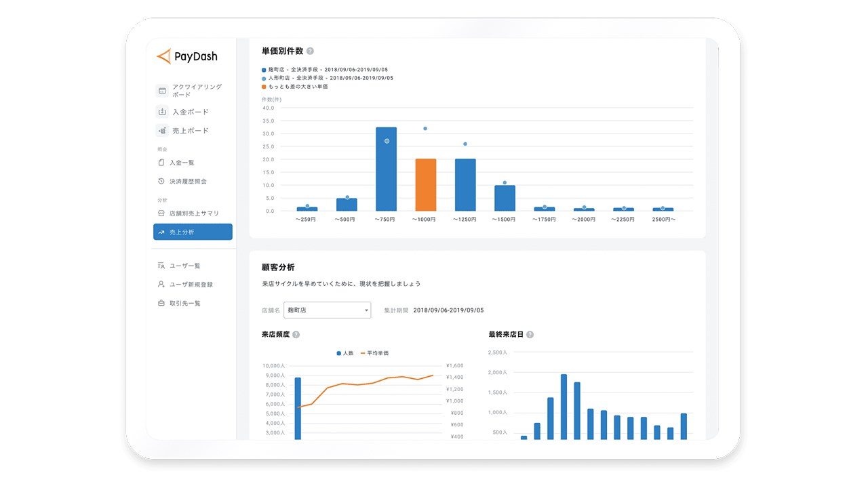Click the 2500円～ axis label
This screenshot has height=488, width=868.
[663, 220]
